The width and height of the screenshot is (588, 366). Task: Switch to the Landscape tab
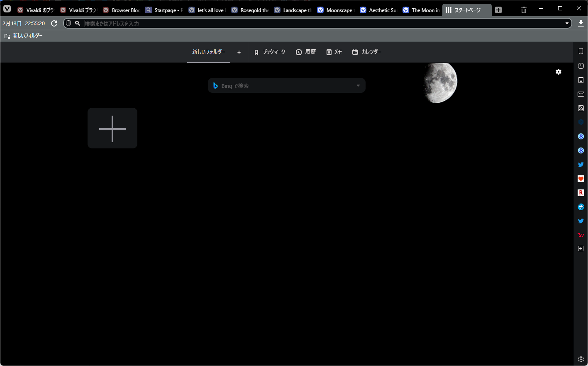pyautogui.click(x=293, y=10)
